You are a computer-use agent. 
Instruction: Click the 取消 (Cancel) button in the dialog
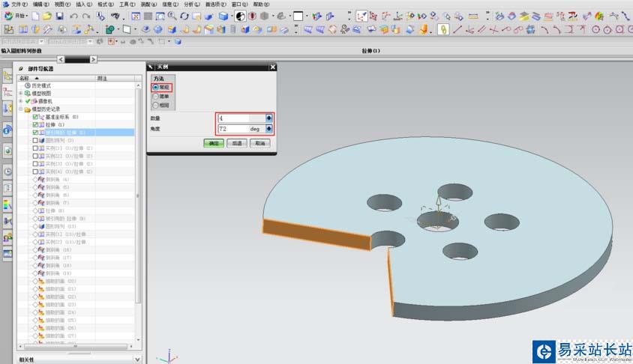(260, 143)
